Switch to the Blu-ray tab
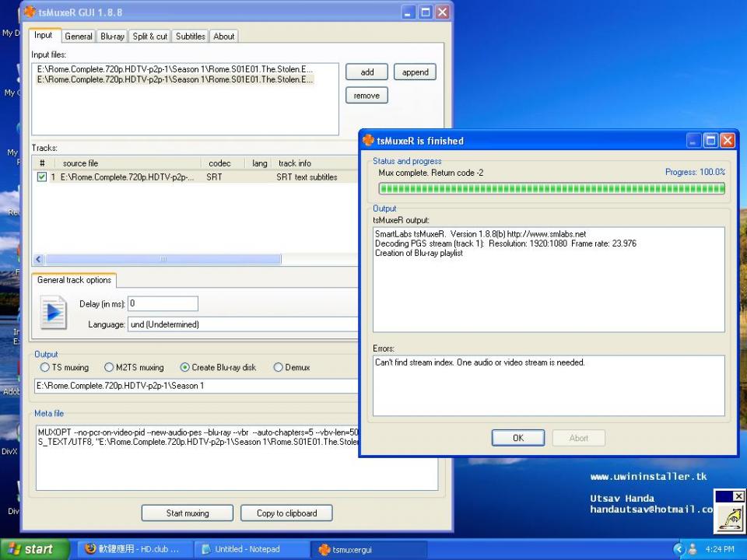The image size is (747, 560). pyautogui.click(x=112, y=36)
